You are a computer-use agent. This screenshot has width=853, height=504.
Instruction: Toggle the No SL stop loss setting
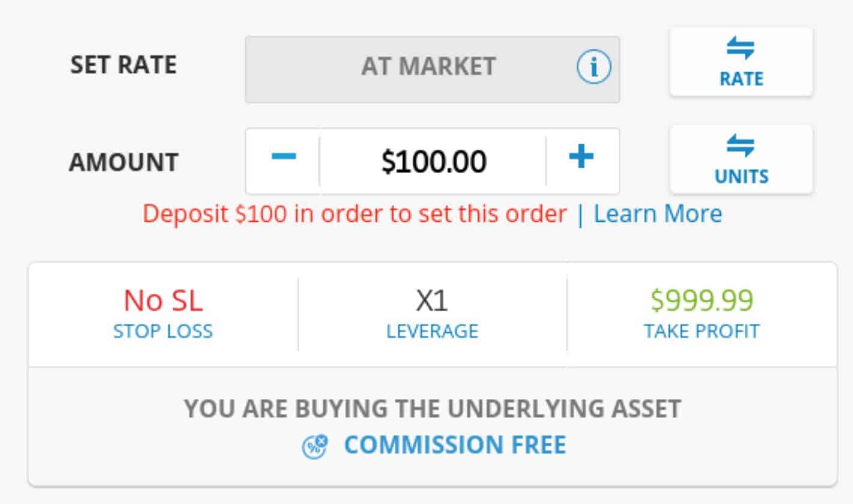click(x=162, y=300)
